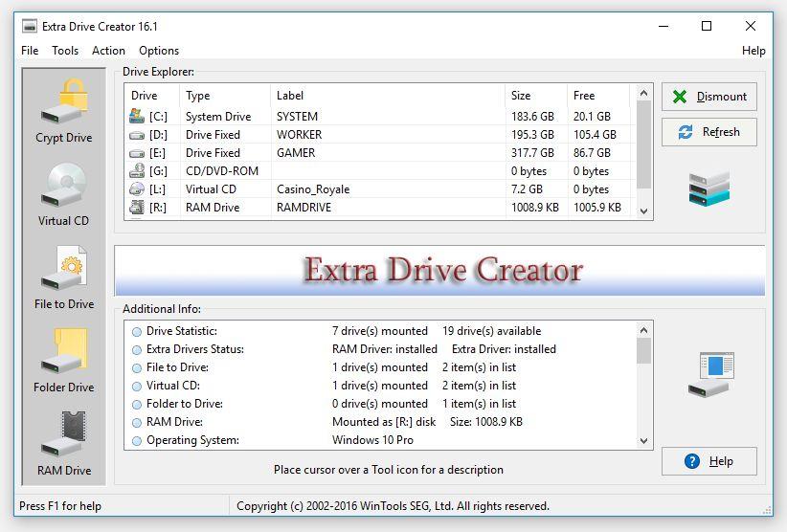The image size is (787, 532).
Task: Open the Help menu in menu bar
Action: click(x=753, y=51)
